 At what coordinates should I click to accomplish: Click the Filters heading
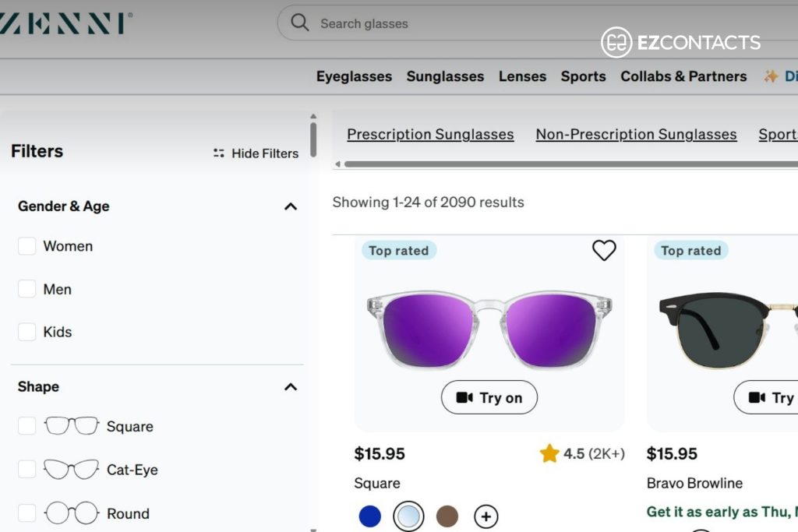[37, 151]
